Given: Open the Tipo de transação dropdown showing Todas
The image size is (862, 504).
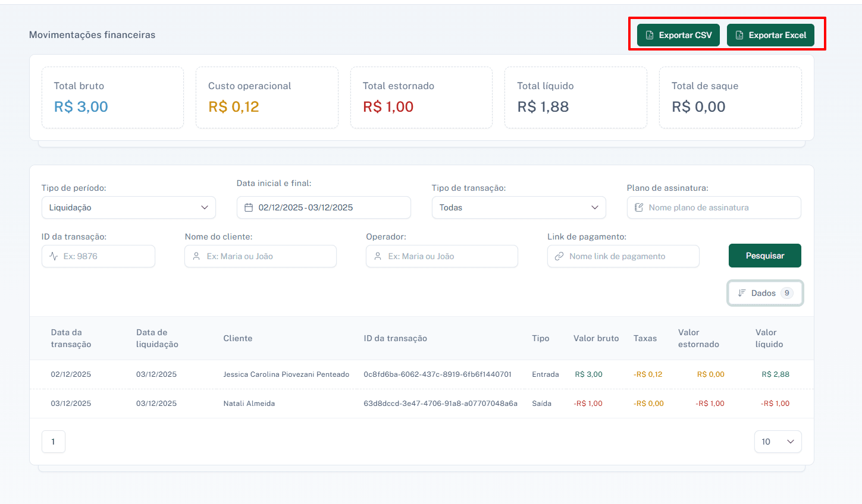Looking at the screenshot, I should coord(518,207).
